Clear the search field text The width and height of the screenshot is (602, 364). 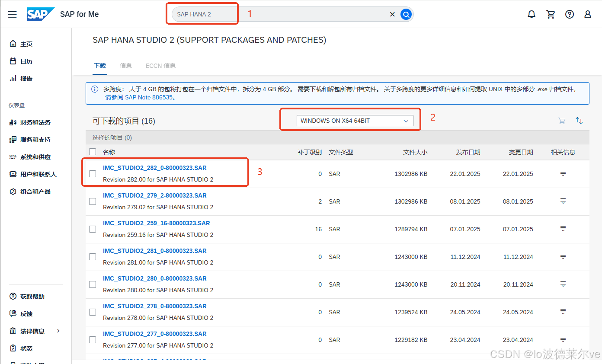tap(392, 14)
